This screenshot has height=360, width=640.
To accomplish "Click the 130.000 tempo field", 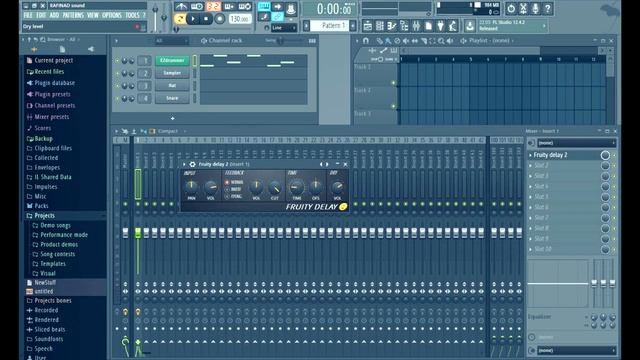I will (240, 19).
